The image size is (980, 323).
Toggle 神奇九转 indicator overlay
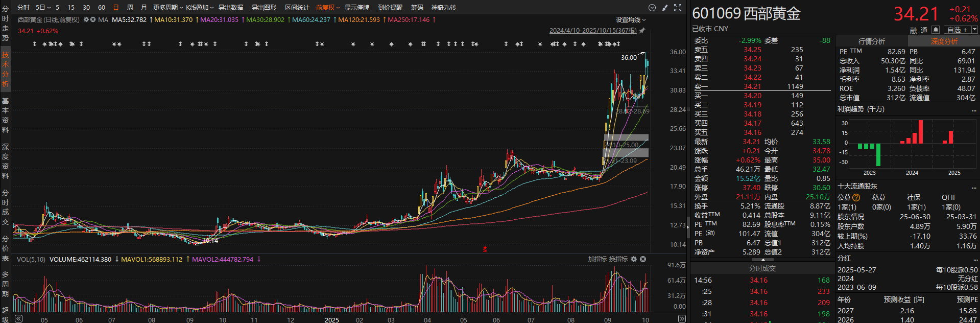[x=443, y=8]
